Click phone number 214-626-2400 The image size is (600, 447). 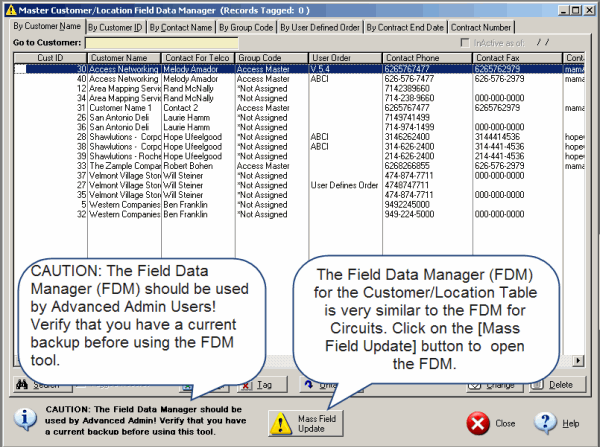tap(409, 156)
